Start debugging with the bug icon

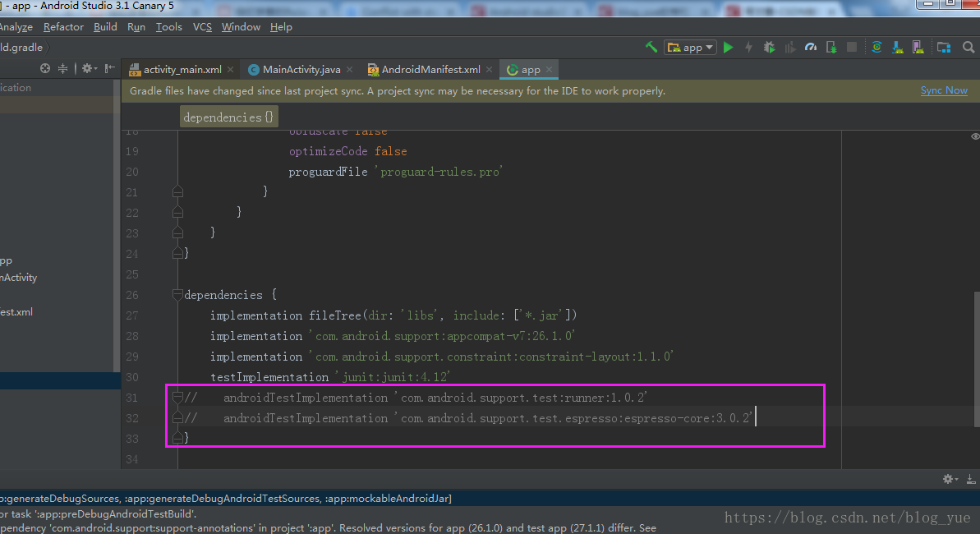770,48
